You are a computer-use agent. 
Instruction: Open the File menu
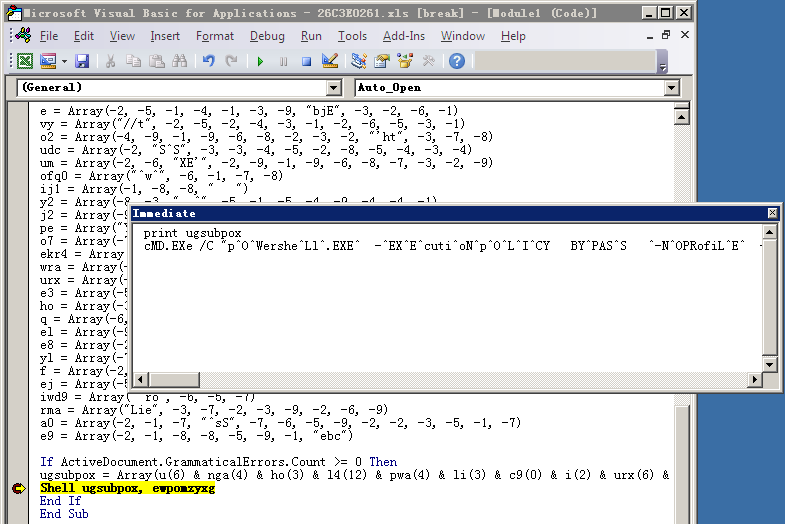(x=49, y=36)
